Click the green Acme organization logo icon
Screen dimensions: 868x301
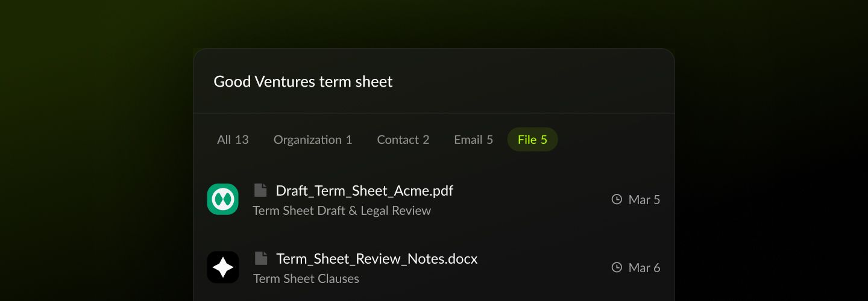223,199
